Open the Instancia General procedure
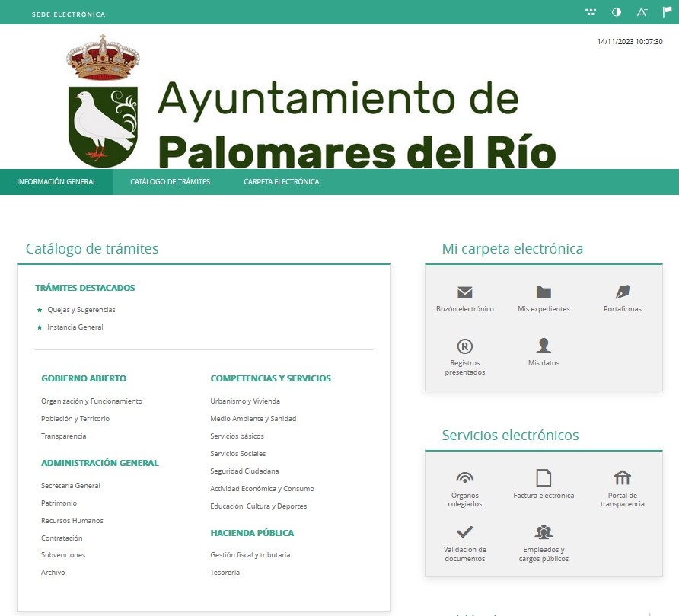Viewport: 679px width, 616px height. point(75,327)
